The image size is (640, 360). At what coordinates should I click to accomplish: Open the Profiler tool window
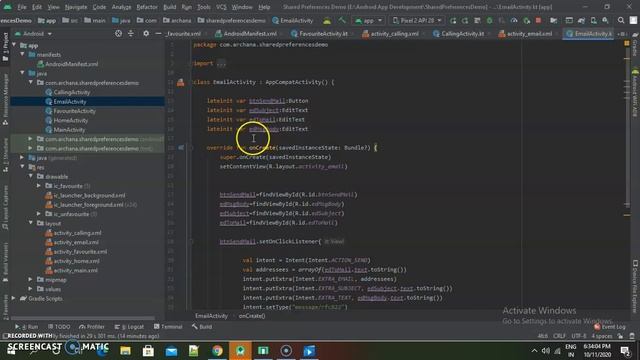pos(92,327)
